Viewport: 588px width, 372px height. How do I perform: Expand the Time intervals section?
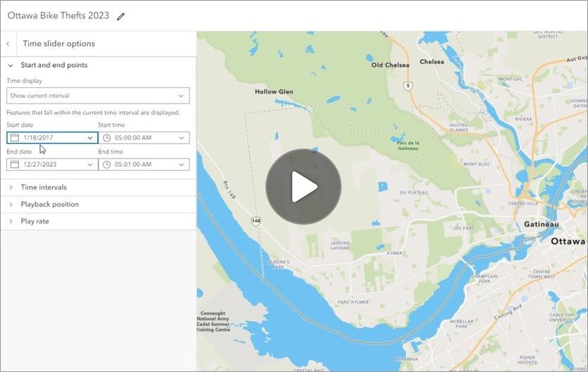[x=98, y=187]
